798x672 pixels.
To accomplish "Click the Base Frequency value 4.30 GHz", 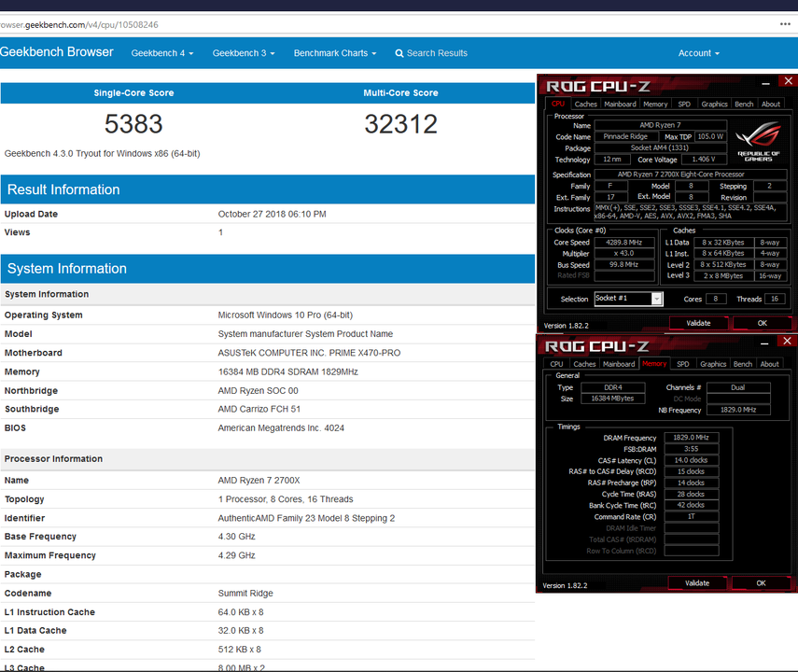I will [237, 536].
